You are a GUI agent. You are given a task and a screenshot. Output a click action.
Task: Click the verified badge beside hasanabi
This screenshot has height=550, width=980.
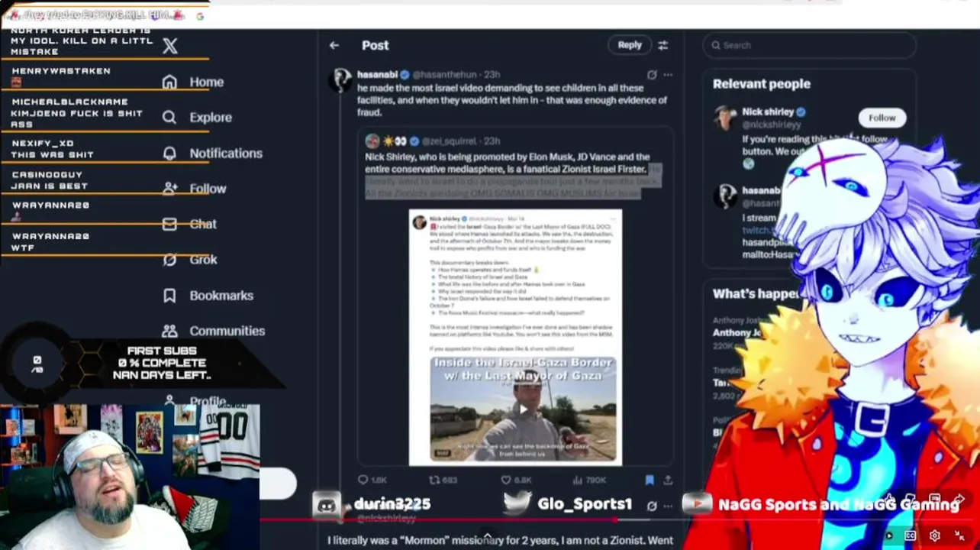(405, 75)
